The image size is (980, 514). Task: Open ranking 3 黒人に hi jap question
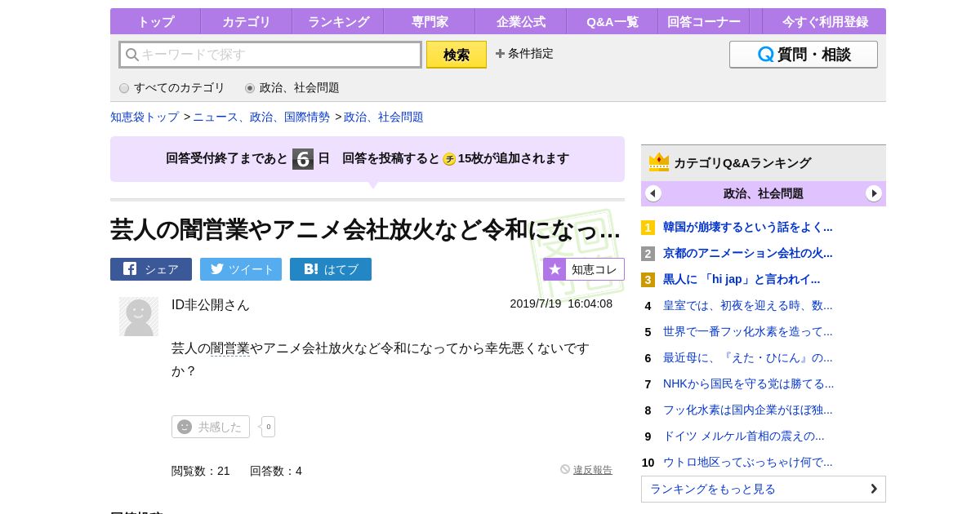click(x=742, y=279)
